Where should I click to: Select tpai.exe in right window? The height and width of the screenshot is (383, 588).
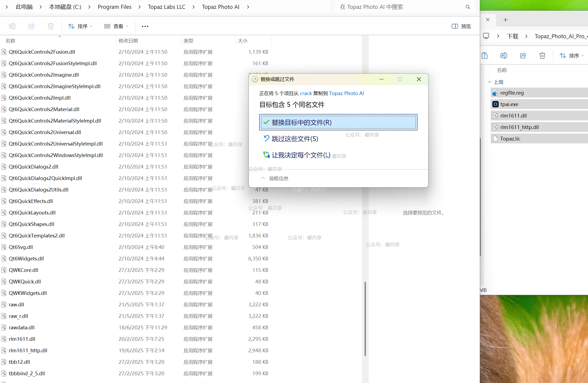point(539,104)
